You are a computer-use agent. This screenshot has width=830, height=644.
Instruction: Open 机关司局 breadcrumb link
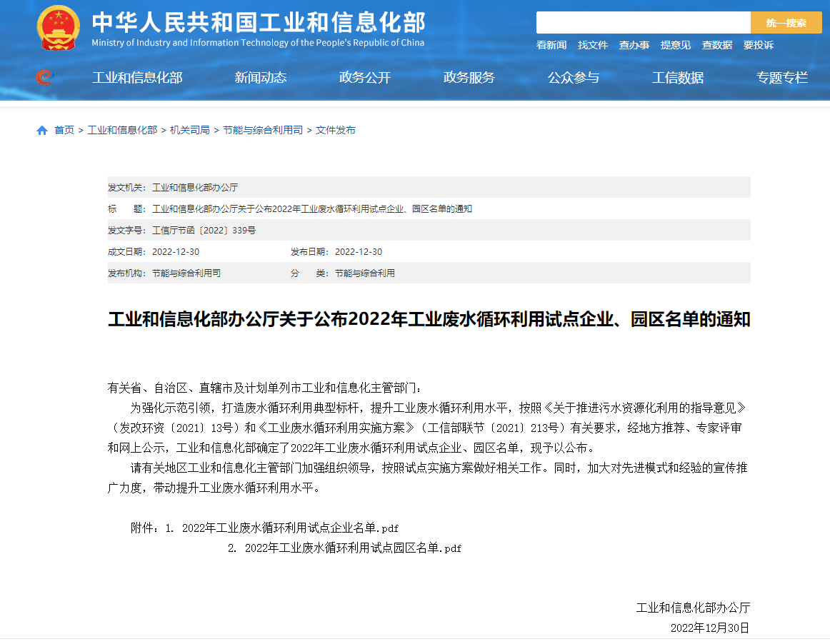[x=189, y=130]
